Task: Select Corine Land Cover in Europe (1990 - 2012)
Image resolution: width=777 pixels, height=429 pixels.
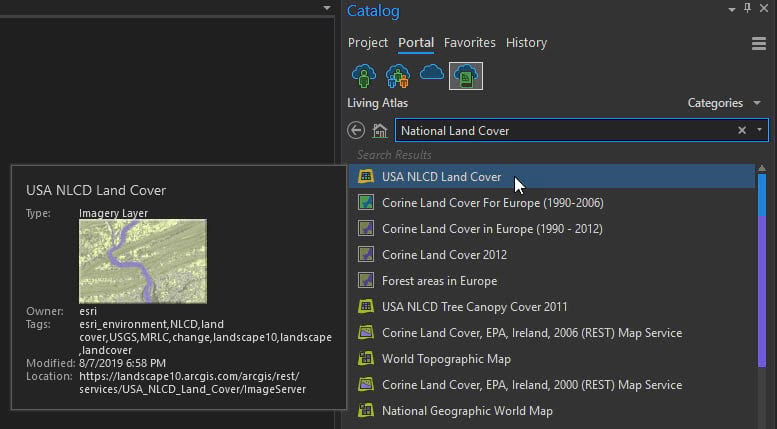Action: pyautogui.click(x=492, y=229)
